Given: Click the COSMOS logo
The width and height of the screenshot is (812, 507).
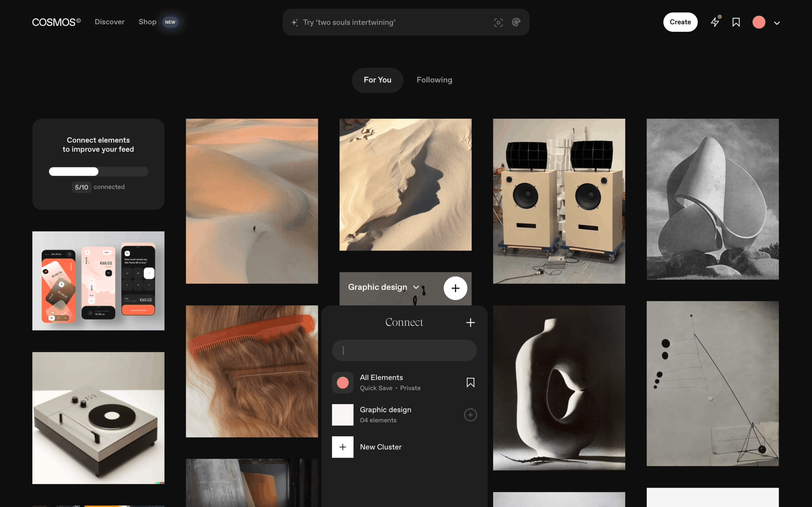Looking at the screenshot, I should coord(56,22).
